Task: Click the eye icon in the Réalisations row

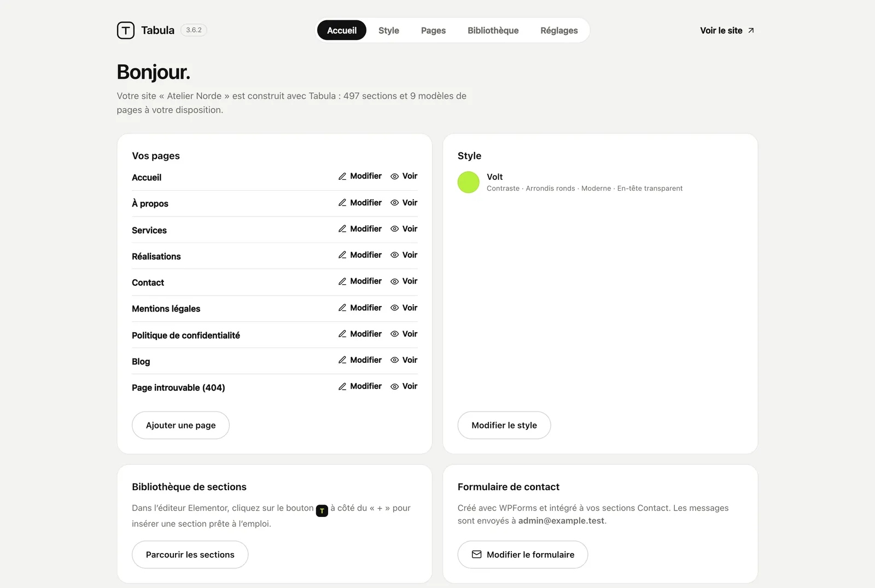Action: [x=394, y=255]
